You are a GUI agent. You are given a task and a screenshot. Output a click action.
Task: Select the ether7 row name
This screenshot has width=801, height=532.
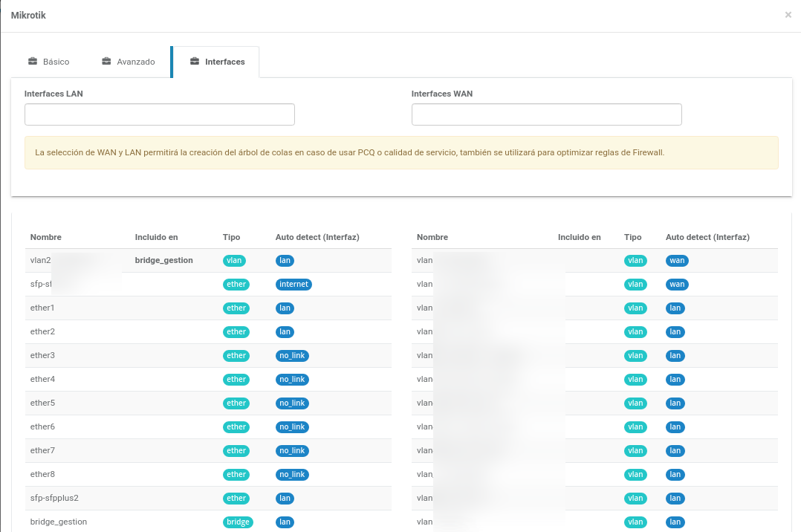[x=42, y=450]
